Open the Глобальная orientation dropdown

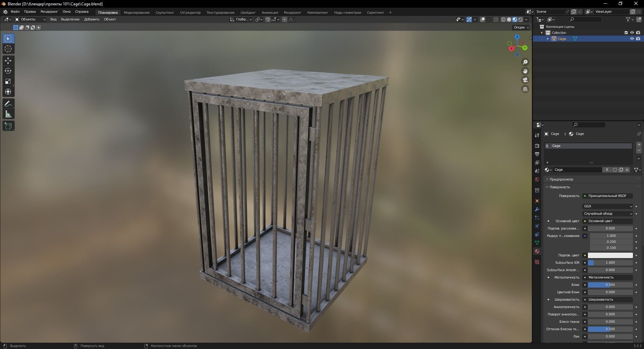tap(241, 19)
